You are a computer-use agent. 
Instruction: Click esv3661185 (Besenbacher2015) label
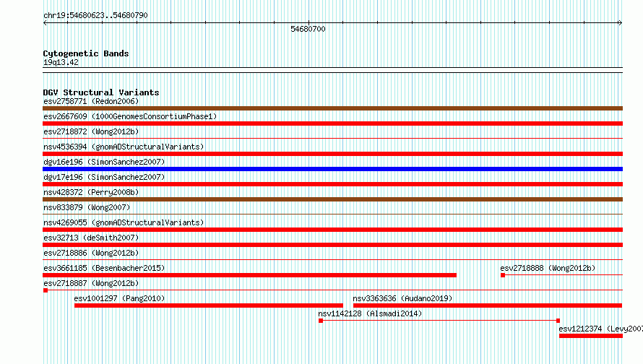[104, 268]
